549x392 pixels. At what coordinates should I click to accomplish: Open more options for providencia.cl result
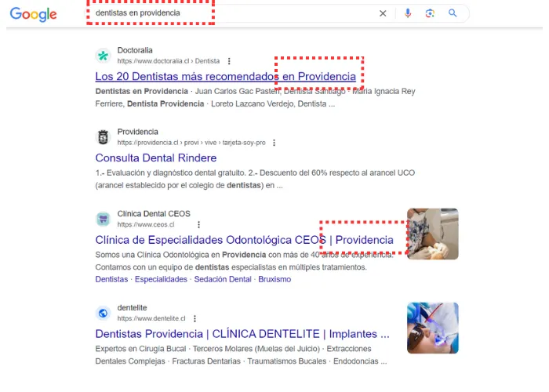pos(274,143)
